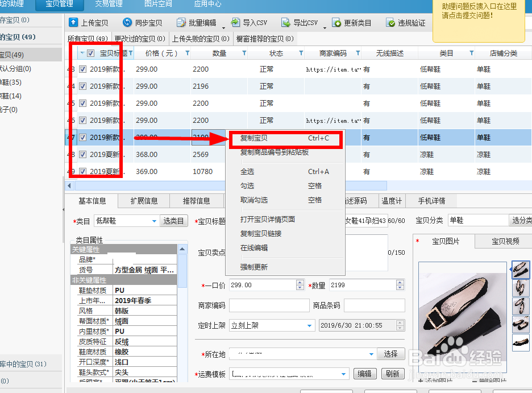
Task: Choose 复制商品编号到粘贴板 in the context menu
Action: [285, 152]
